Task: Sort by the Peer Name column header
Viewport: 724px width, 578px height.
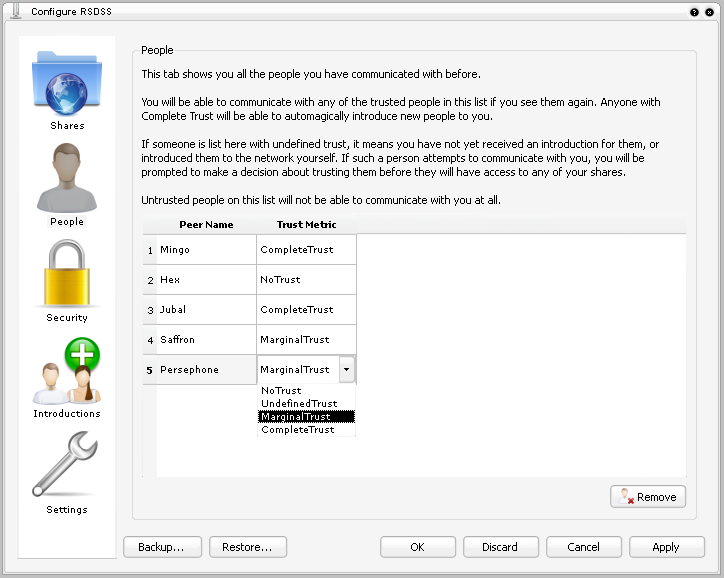Action: (206, 225)
